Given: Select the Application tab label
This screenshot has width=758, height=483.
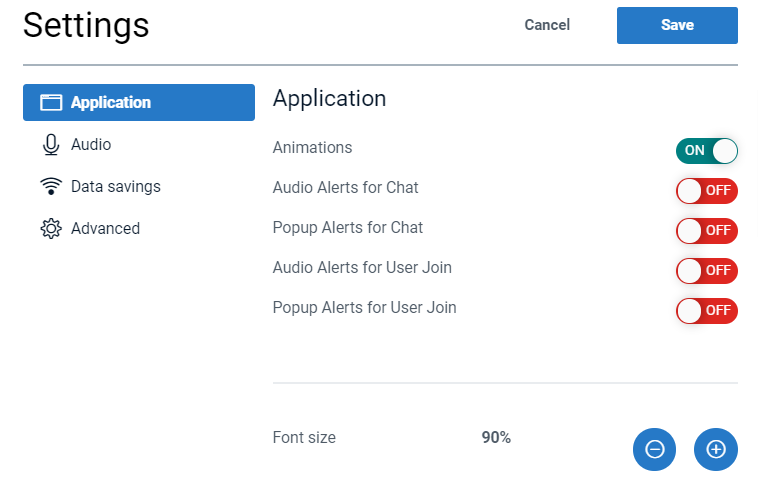Looking at the screenshot, I should coord(111,103).
